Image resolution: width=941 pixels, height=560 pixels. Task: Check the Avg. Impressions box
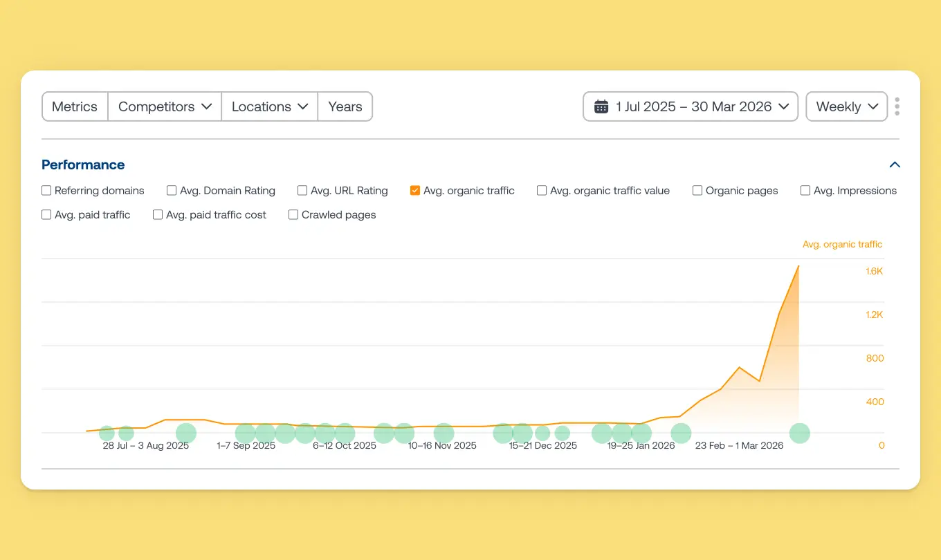pos(805,189)
